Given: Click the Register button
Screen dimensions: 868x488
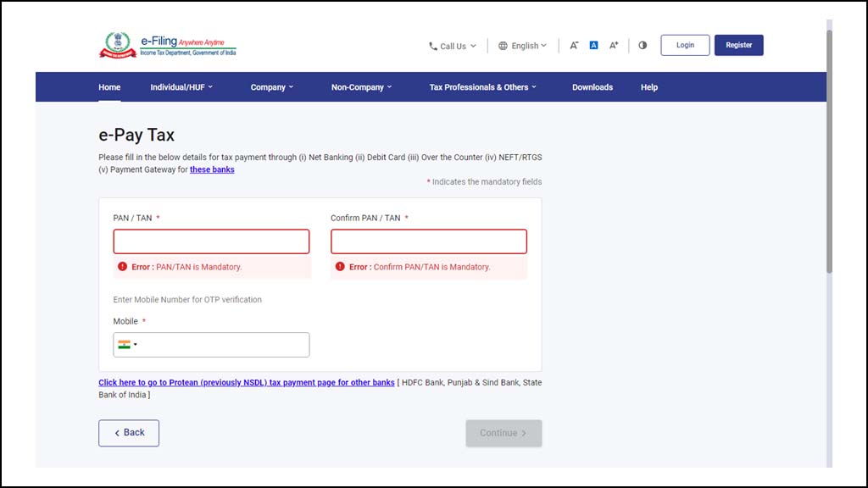Looking at the screenshot, I should 738,46.
